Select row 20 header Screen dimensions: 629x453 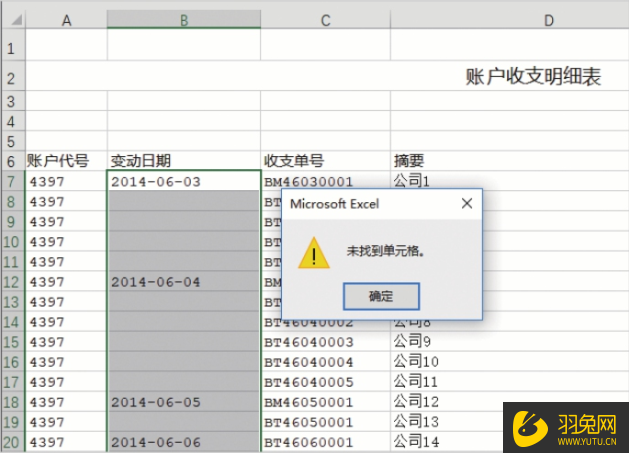click(11, 442)
